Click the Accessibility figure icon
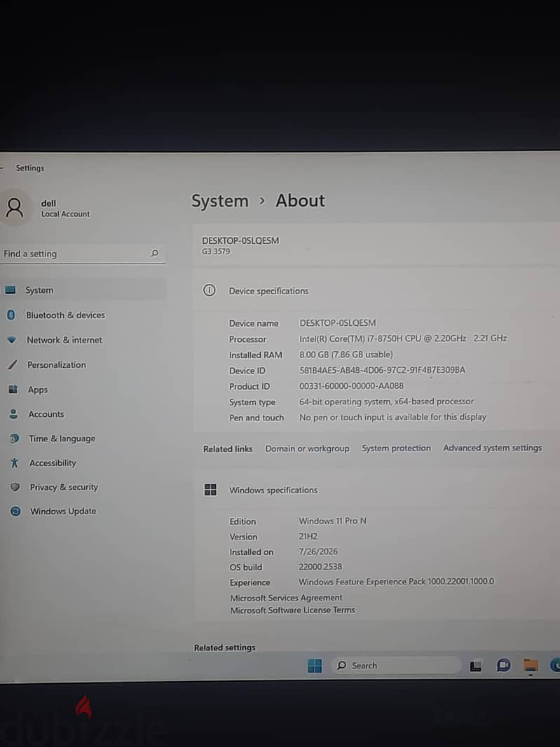 pos(15,462)
